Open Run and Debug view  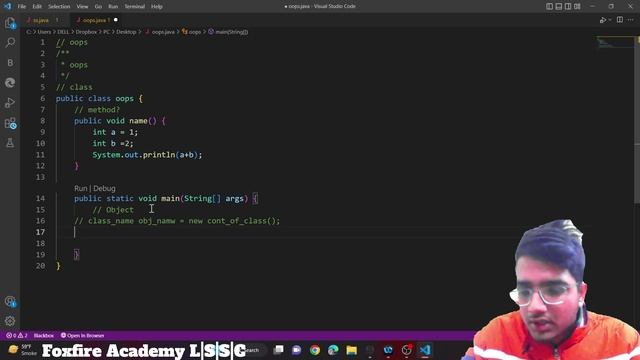[x=10, y=102]
